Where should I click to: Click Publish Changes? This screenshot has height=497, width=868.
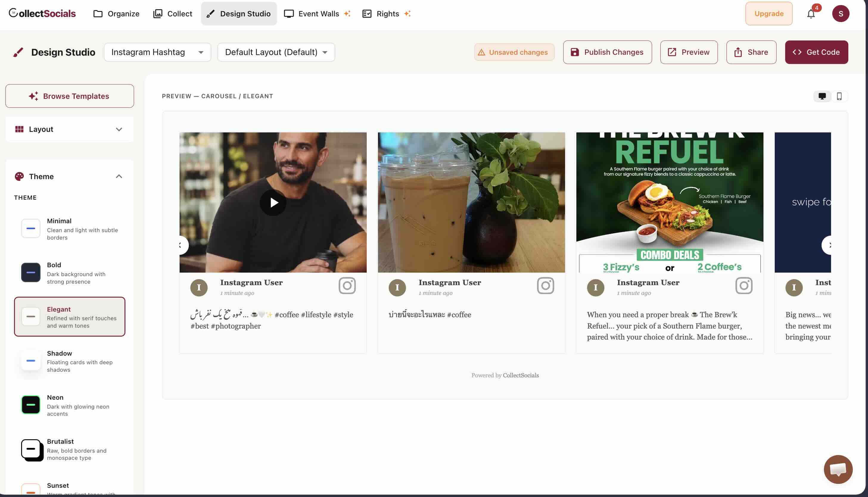tap(607, 52)
